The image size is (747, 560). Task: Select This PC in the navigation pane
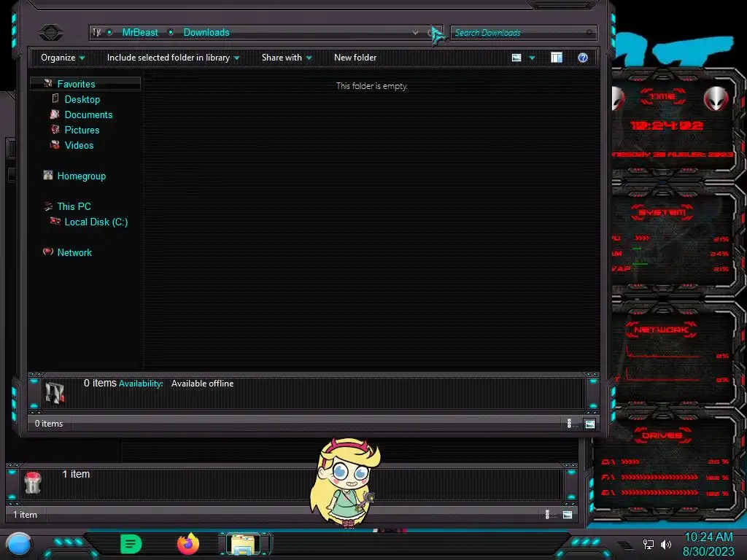click(74, 206)
